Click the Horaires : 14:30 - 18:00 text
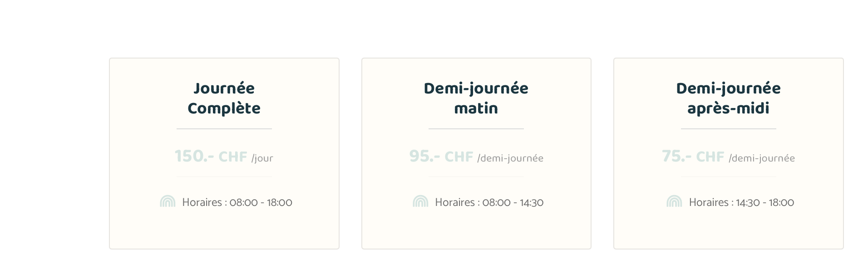This screenshot has width=868, height=274. [x=741, y=202]
